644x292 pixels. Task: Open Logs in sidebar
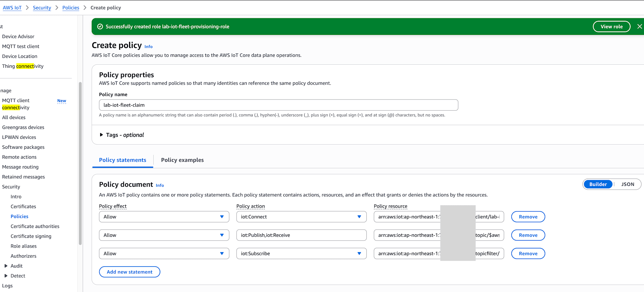tap(7, 286)
